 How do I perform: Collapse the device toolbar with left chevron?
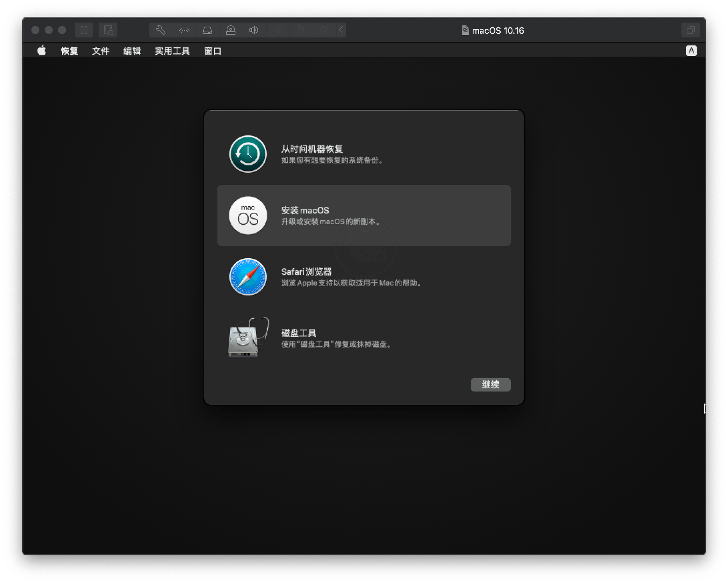click(x=341, y=30)
